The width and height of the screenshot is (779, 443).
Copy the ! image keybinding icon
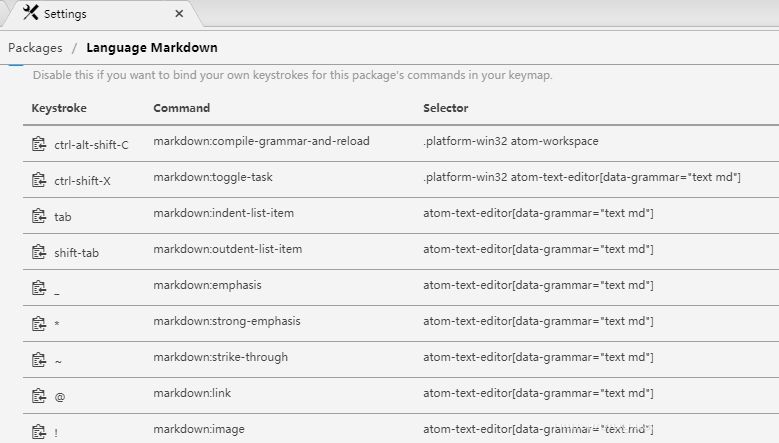pos(39,431)
